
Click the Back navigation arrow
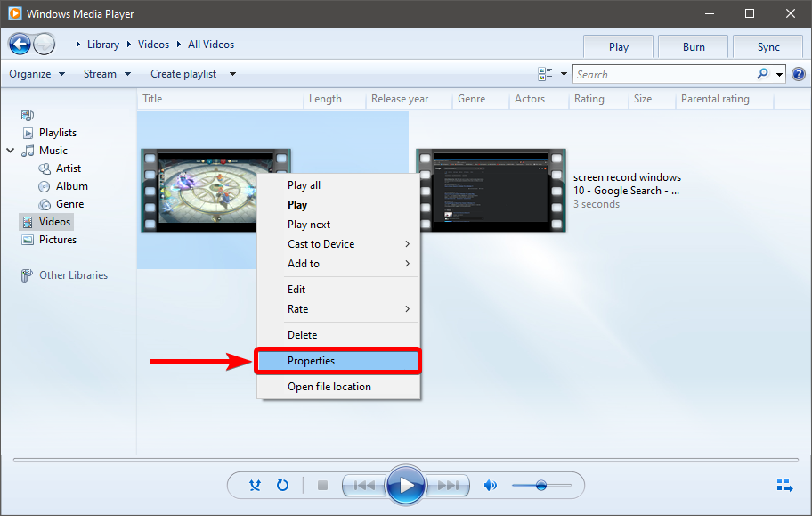(x=20, y=44)
